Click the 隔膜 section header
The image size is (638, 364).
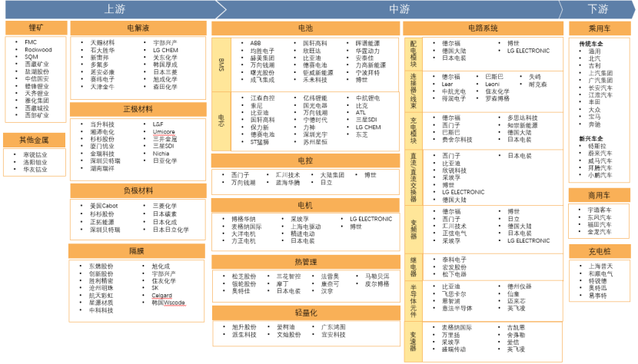(138, 250)
